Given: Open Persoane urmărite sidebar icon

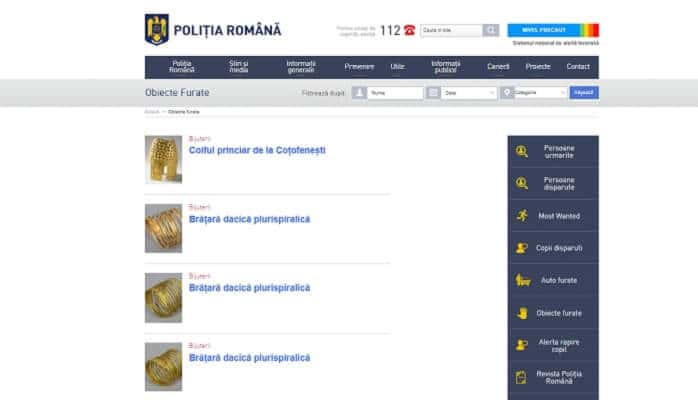Looking at the screenshot, I should (521, 152).
